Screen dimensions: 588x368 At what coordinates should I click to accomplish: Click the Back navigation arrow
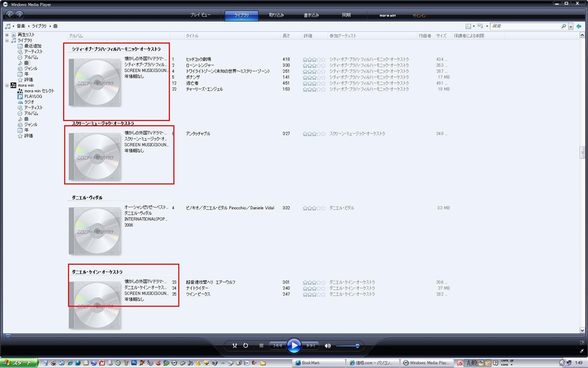click(10, 14)
